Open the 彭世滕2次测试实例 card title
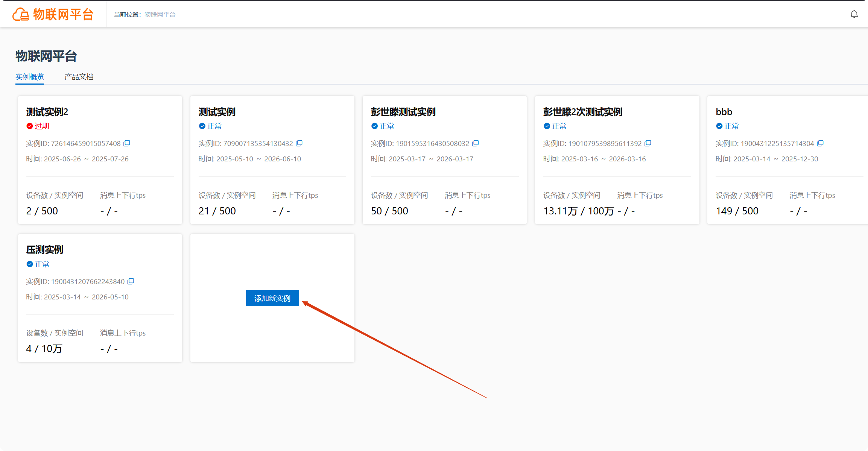Screen dimensions: 868x451 (x=583, y=112)
